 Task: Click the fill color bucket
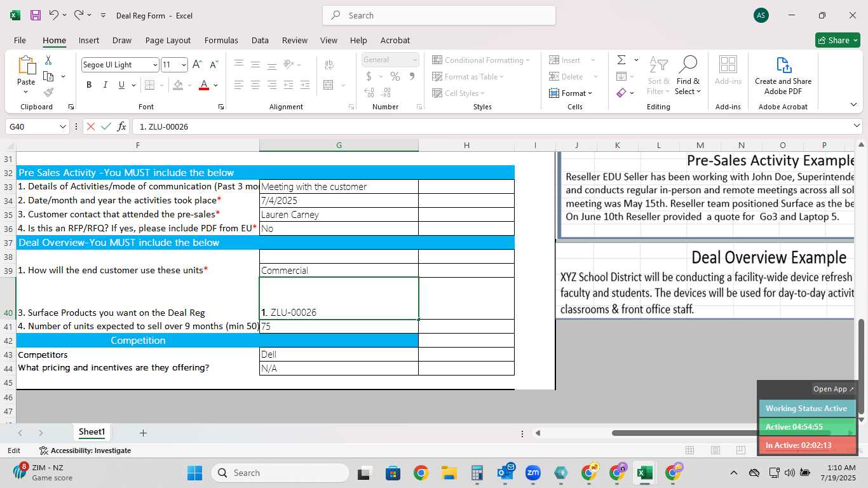point(179,85)
